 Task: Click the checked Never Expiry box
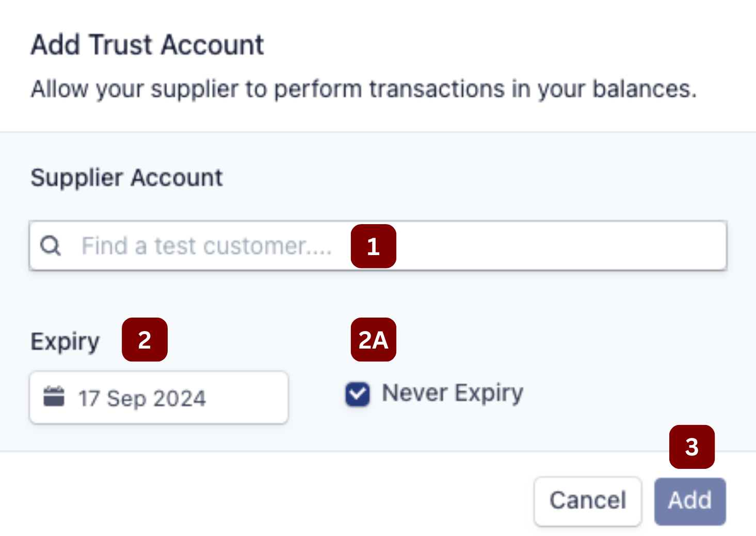[x=357, y=394]
